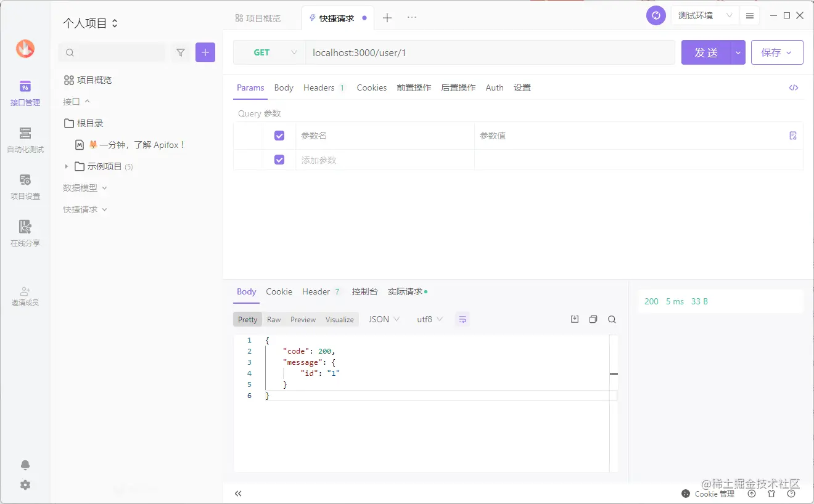The height and width of the screenshot is (504, 814).
Task: Expand 快捷请求 section in sidebar
Action: (85, 209)
